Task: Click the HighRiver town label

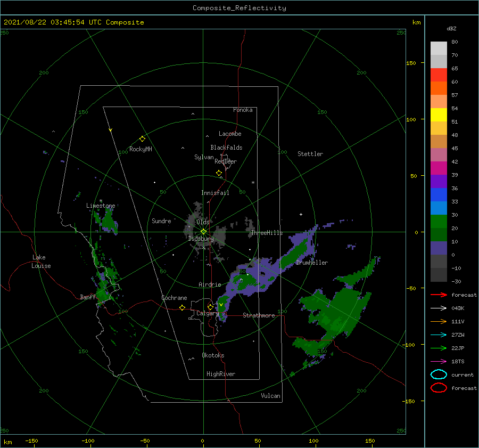Action: click(x=221, y=374)
